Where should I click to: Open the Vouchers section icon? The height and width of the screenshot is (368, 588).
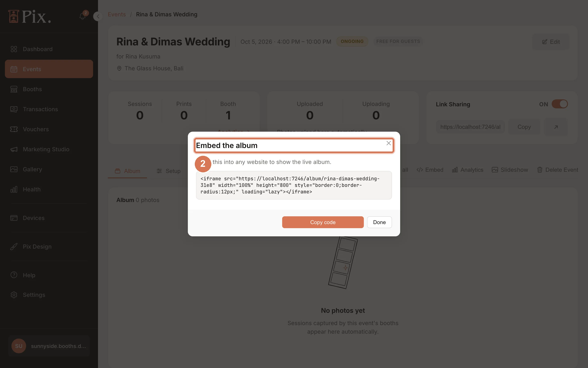pyautogui.click(x=14, y=129)
